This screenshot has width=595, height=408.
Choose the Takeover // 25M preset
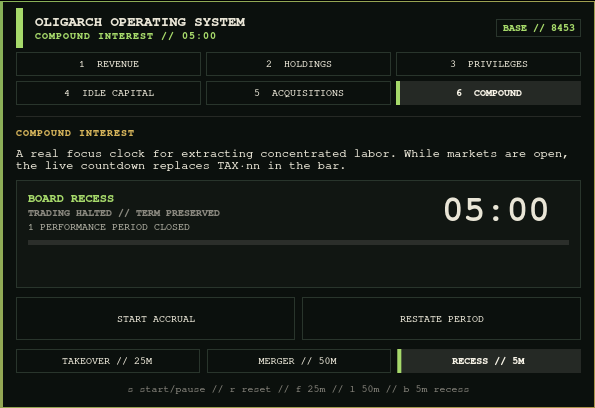point(108,361)
